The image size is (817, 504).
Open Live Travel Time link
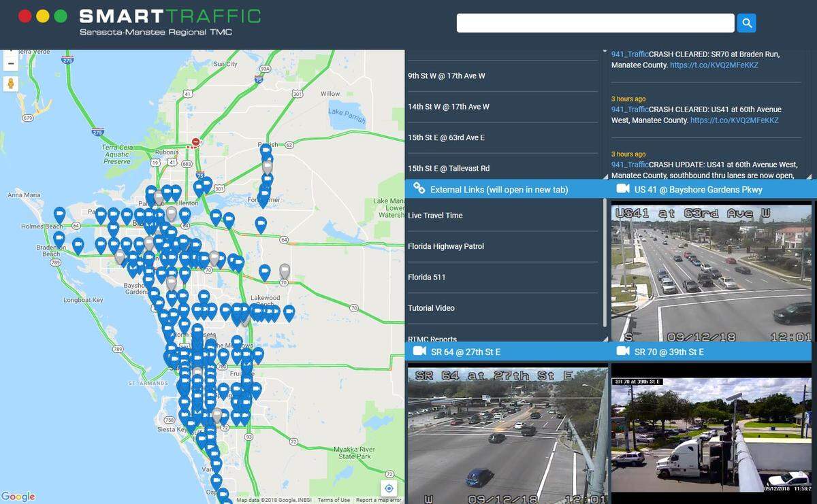(x=435, y=216)
